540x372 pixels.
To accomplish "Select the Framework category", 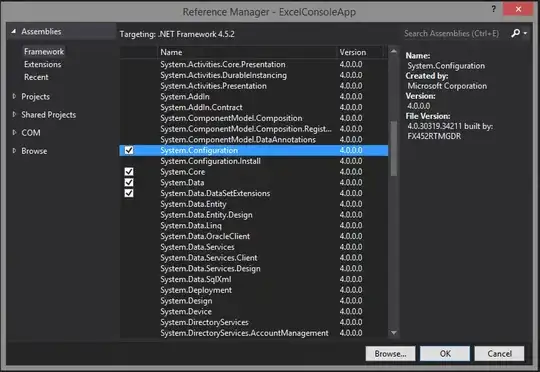I will 44,52.
